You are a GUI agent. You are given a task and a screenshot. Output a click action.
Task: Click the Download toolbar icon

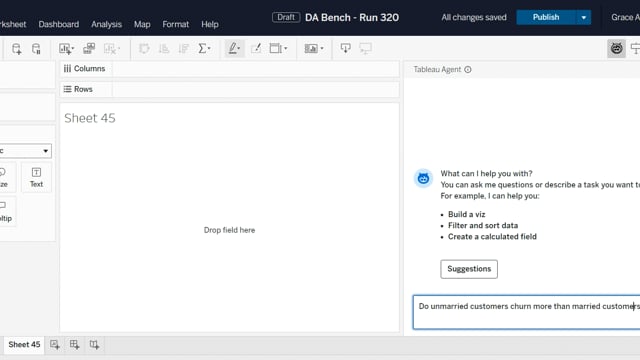click(345, 49)
